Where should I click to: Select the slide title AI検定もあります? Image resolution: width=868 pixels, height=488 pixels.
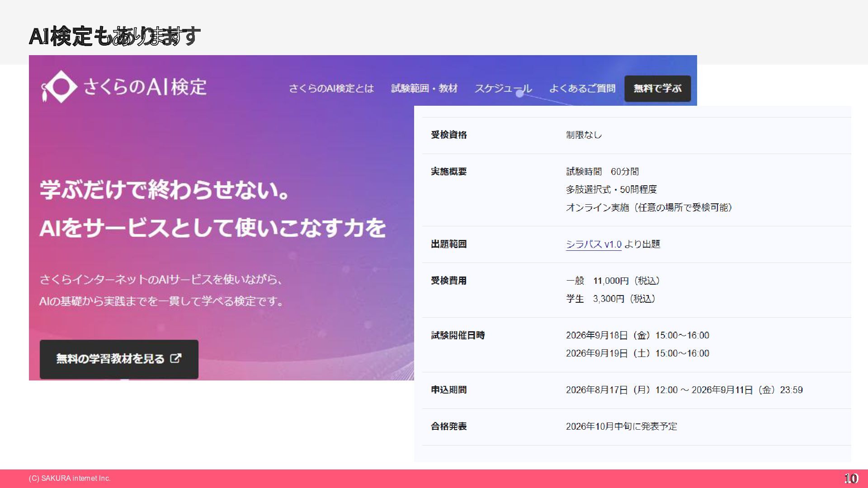(115, 36)
